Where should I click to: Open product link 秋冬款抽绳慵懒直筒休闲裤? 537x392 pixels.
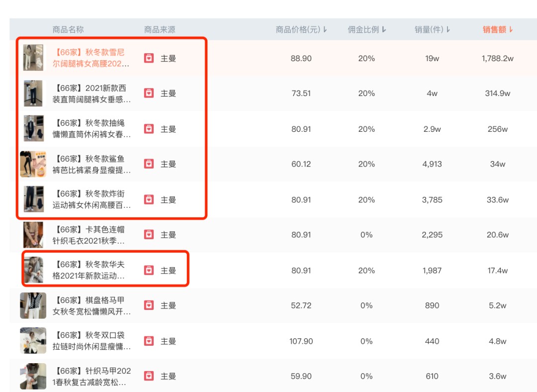point(91,129)
